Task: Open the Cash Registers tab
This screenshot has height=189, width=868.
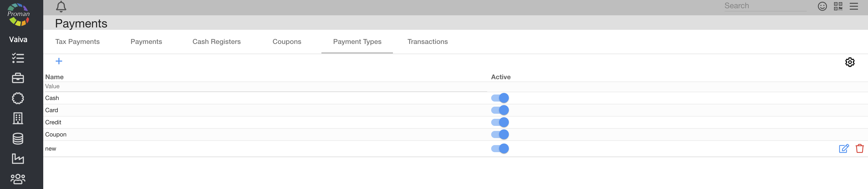Action: (216, 42)
